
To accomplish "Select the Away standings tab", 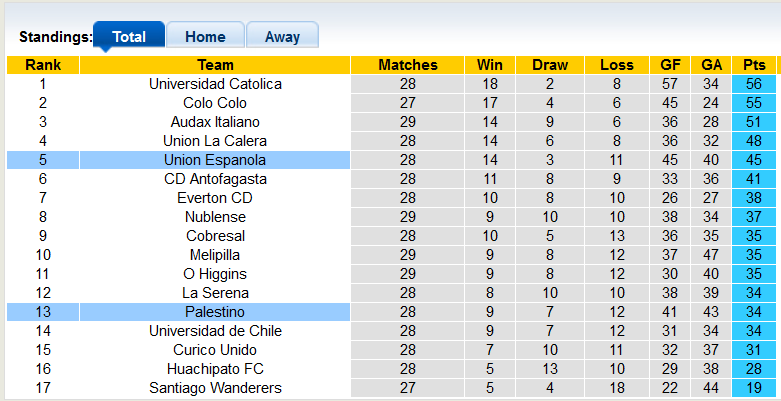I will [x=282, y=37].
